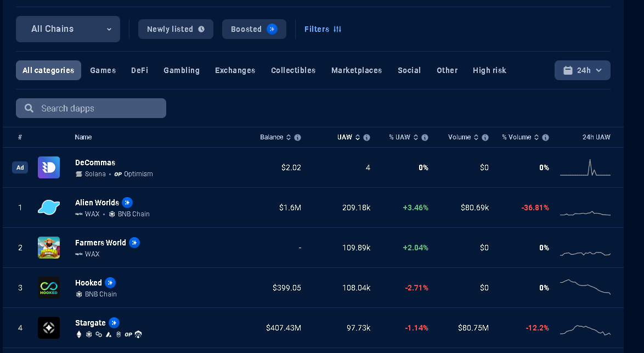Viewport: 644px width, 353px height.
Task: Click the boosted badge beside Alien Worlds
Action: (127, 203)
